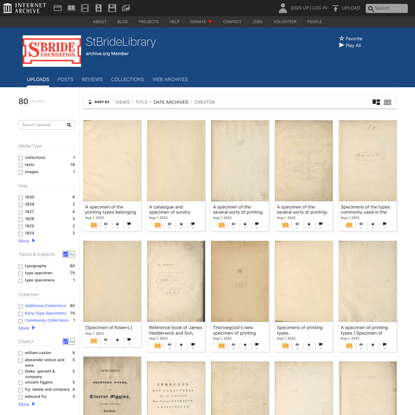
Task: Open the texts book icon in top bar
Action: coord(71,8)
